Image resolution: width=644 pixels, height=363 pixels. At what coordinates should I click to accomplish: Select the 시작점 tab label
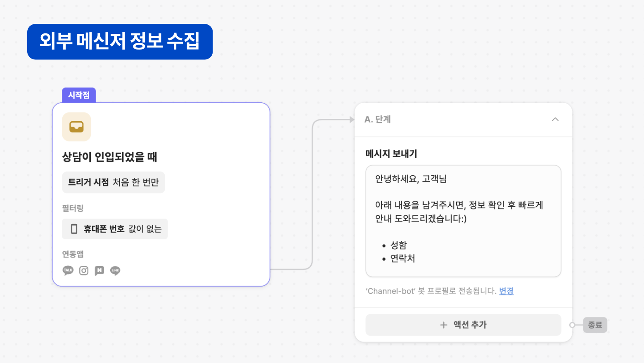79,95
